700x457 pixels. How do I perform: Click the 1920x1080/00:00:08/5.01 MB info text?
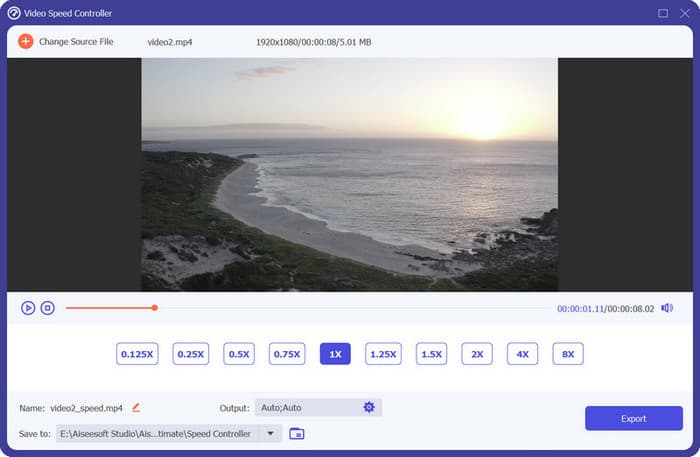tap(313, 42)
